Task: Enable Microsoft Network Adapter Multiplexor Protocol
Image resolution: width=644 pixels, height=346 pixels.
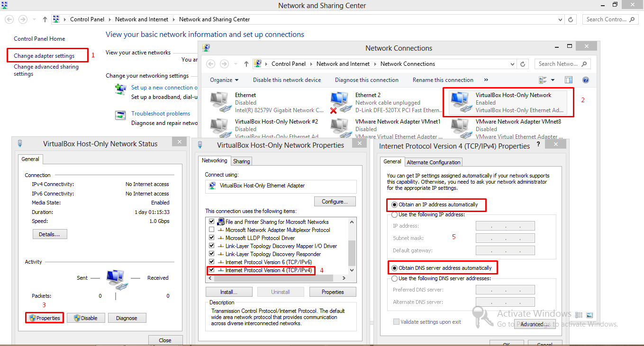Action: tap(211, 230)
